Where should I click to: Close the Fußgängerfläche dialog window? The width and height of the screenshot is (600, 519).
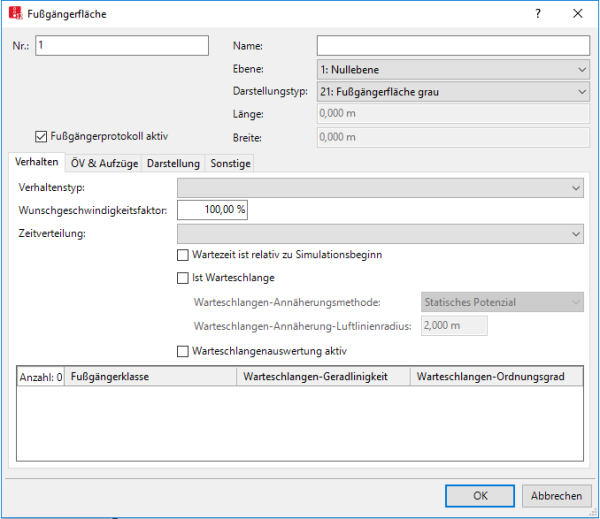pos(578,14)
